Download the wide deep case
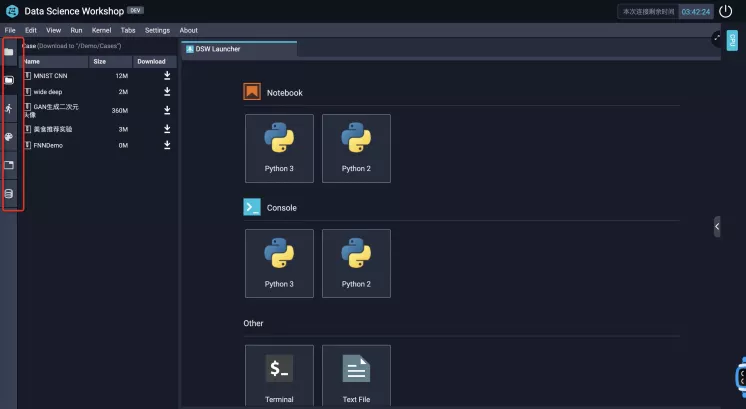Image resolution: width=746 pixels, height=409 pixels. 167,91
